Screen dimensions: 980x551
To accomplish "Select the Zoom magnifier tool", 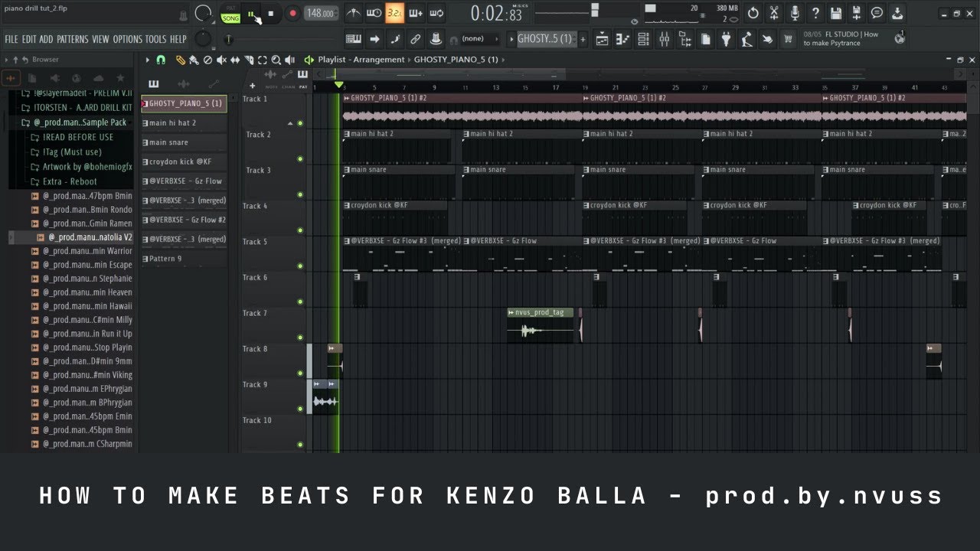I will tap(276, 60).
